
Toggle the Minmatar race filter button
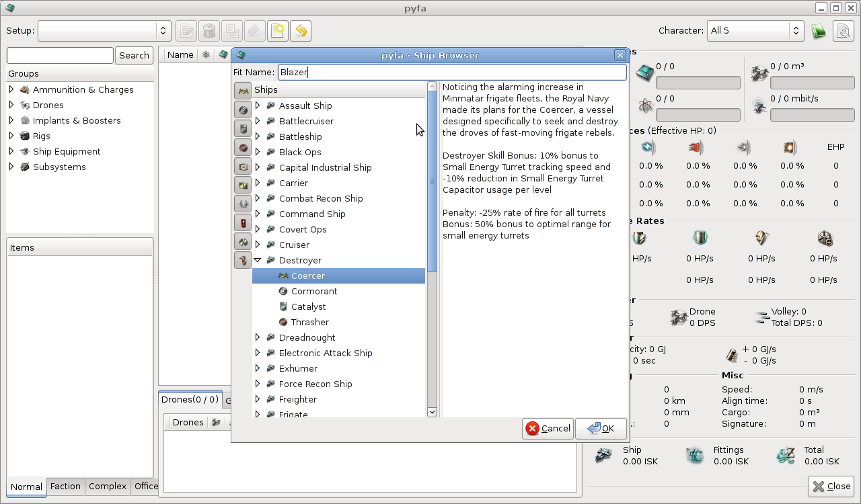pyautogui.click(x=243, y=147)
